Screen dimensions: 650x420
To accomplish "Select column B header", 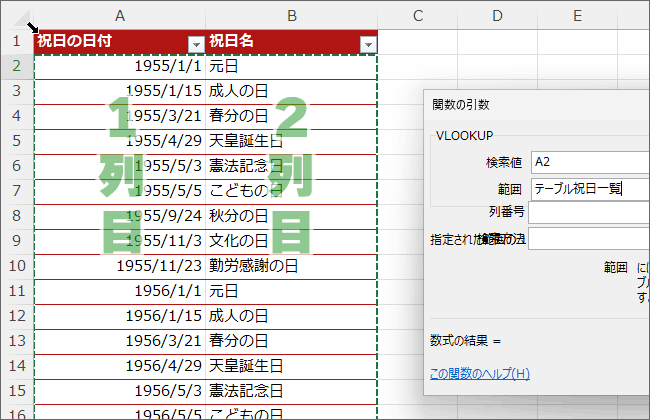I will 292,16.
